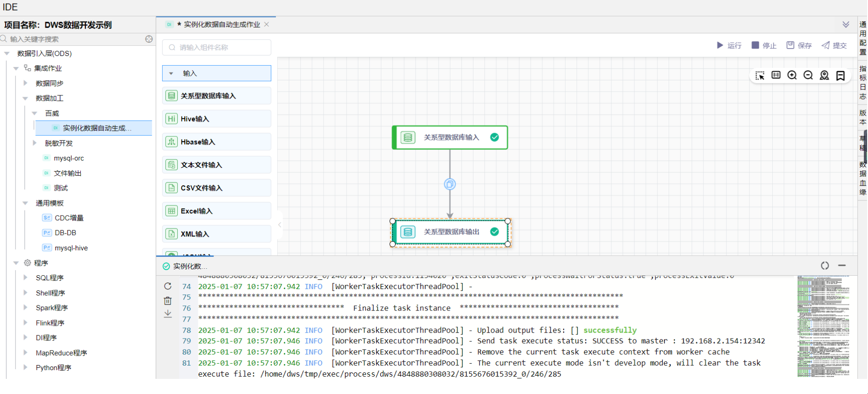Click the copy icon on the connector line
This screenshot has width=868, height=394.
450,184
